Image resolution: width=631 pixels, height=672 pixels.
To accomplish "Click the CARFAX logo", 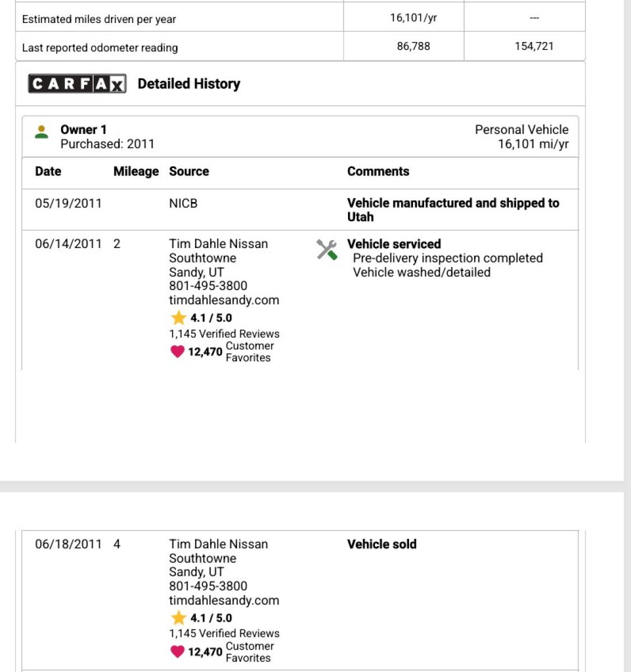I will click(77, 84).
